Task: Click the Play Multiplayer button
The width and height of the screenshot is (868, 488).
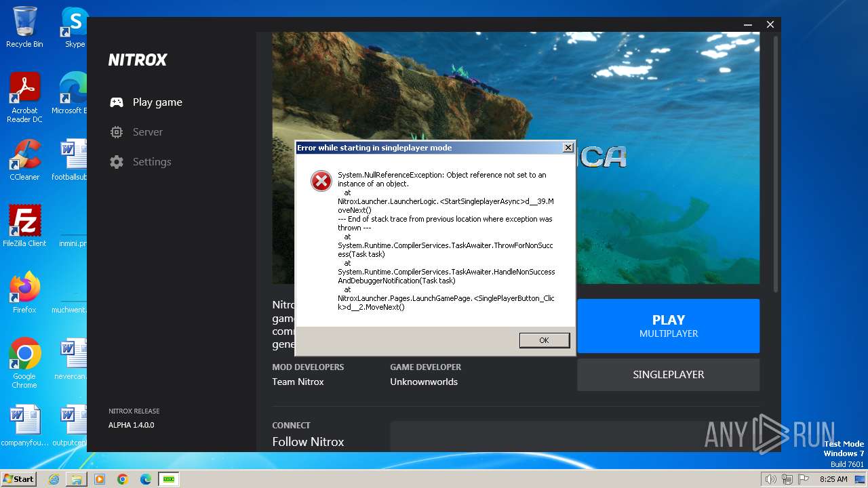Action: coord(668,326)
